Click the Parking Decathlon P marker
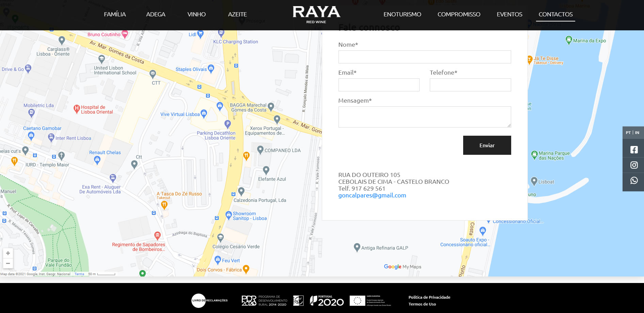This screenshot has height=313, width=644. coord(227,124)
